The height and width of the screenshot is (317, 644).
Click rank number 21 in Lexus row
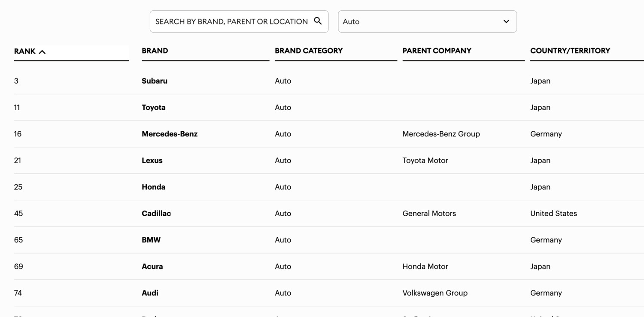(18, 160)
